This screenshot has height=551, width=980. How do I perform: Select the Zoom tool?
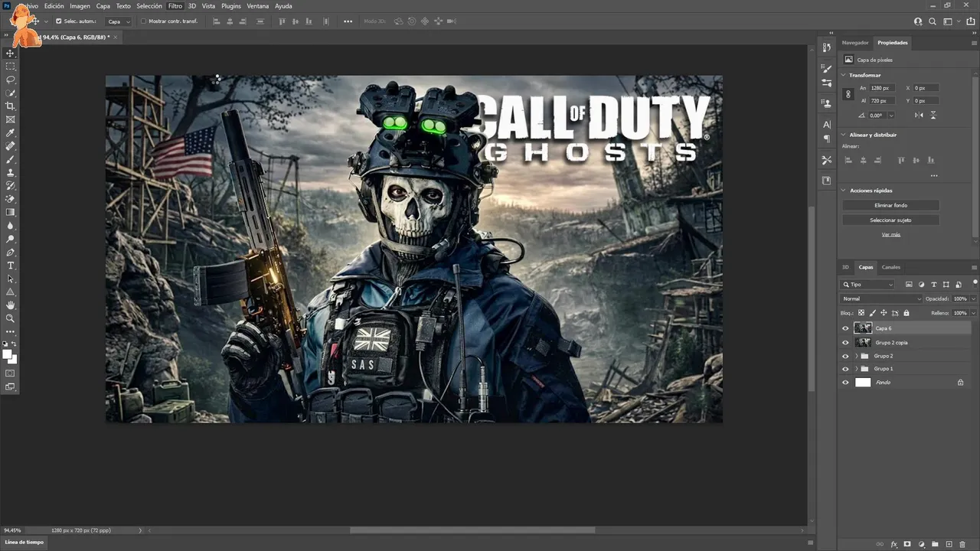[11, 318]
